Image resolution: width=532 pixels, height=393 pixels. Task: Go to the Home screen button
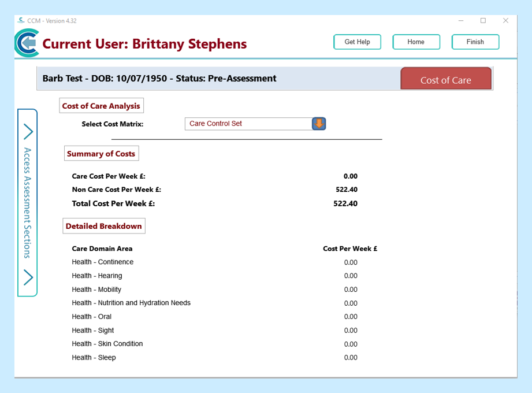tap(416, 42)
